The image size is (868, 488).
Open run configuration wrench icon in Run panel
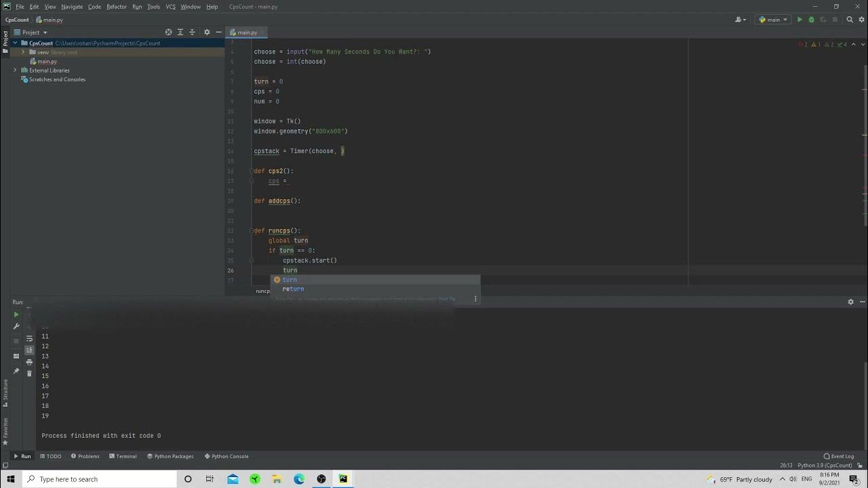pos(16,326)
